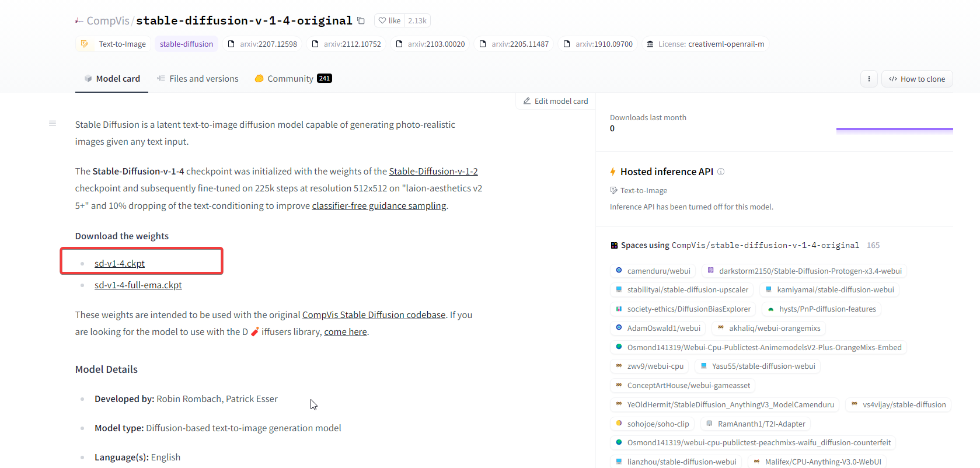The image size is (980, 468).
Task: Click Edit model card pencil icon
Action: pyautogui.click(x=527, y=101)
